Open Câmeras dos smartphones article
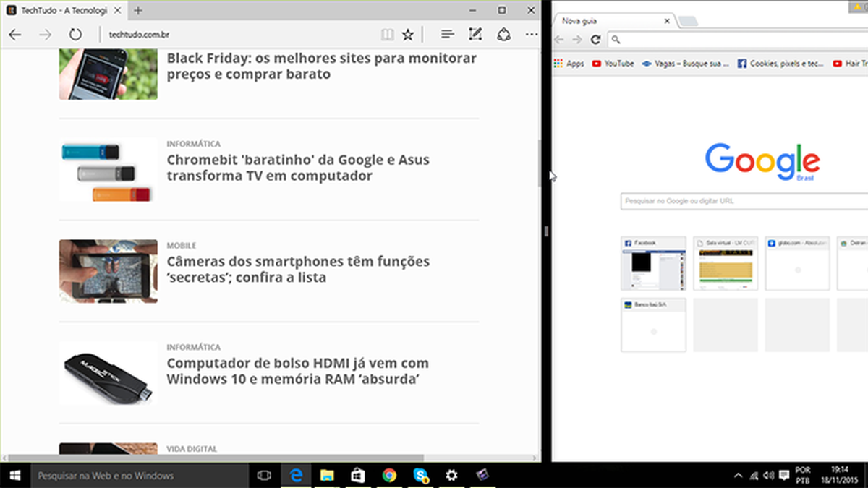 (298, 269)
